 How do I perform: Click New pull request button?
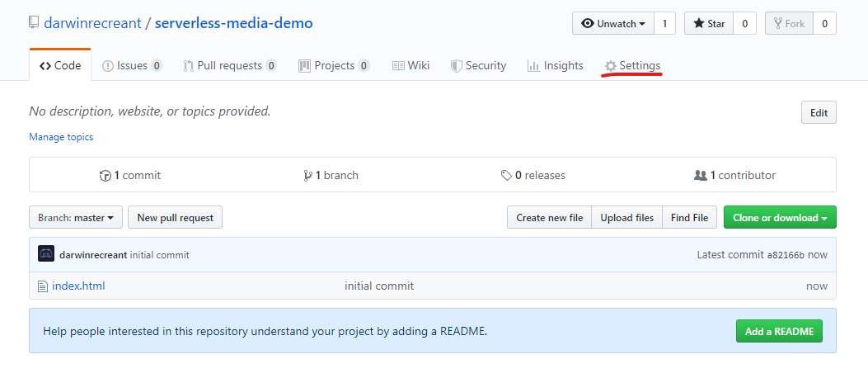coord(175,217)
